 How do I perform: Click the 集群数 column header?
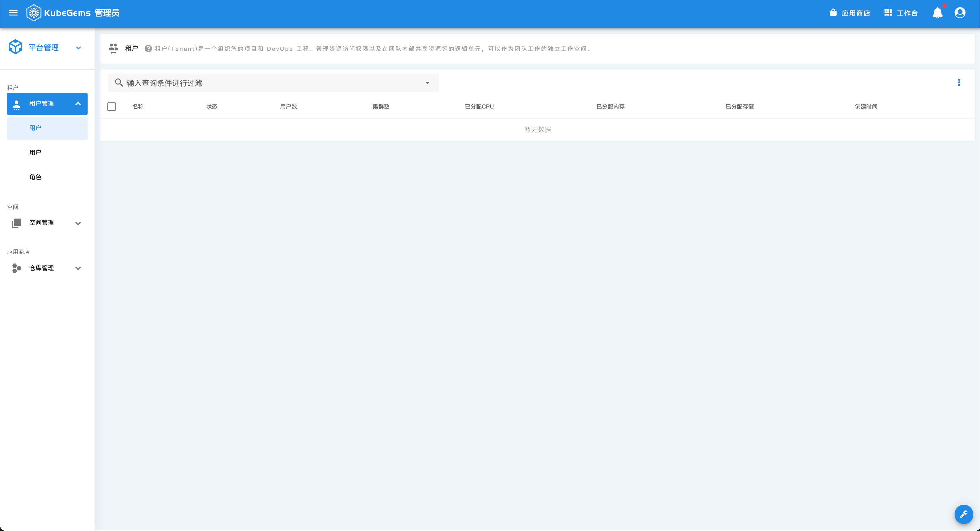381,107
